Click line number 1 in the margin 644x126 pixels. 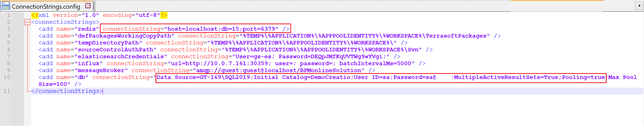pos(8,15)
